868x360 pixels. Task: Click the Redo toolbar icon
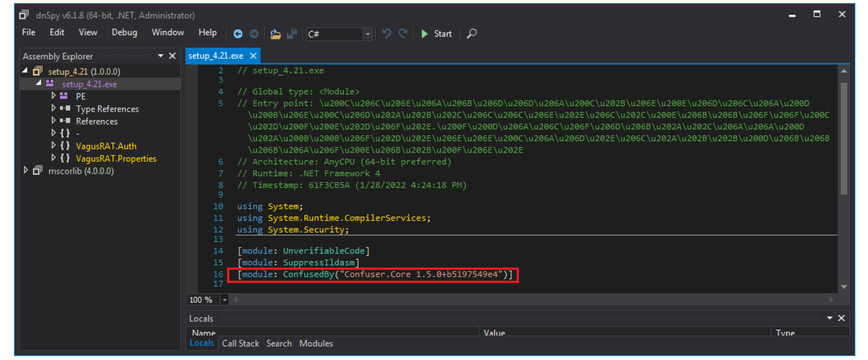pos(403,34)
